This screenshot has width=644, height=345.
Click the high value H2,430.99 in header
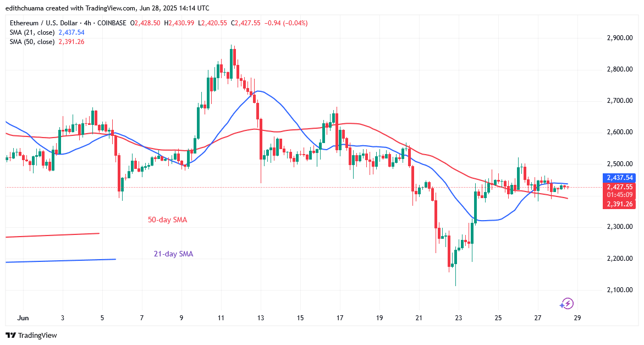(179, 23)
